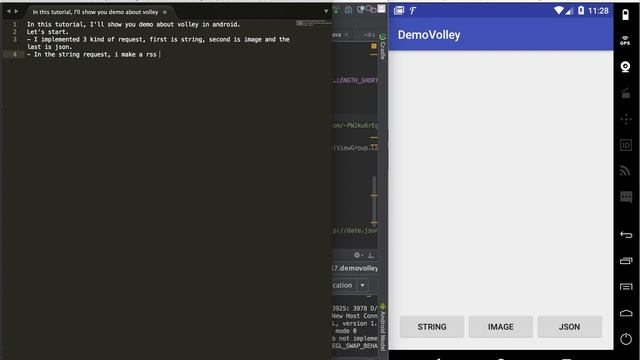Open the mail notification icon in status bar
Screen dimensions: 640x360
point(399,11)
